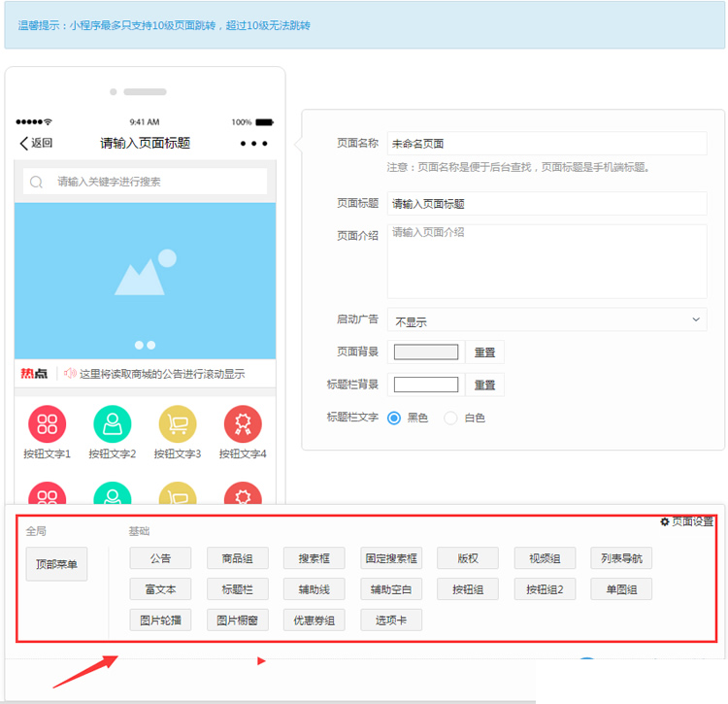Click the green 按钮文字2 user icon

click(x=113, y=424)
